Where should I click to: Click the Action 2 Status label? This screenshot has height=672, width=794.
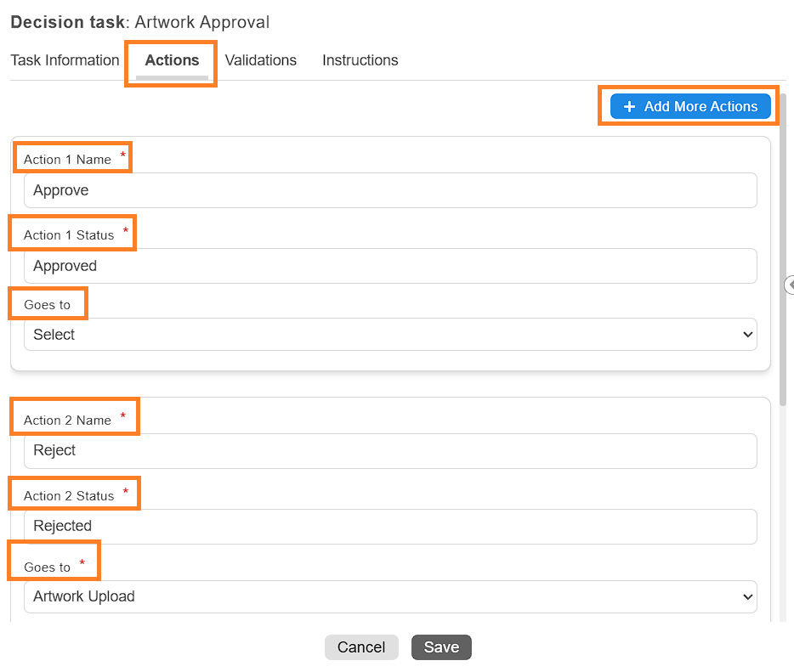69,496
